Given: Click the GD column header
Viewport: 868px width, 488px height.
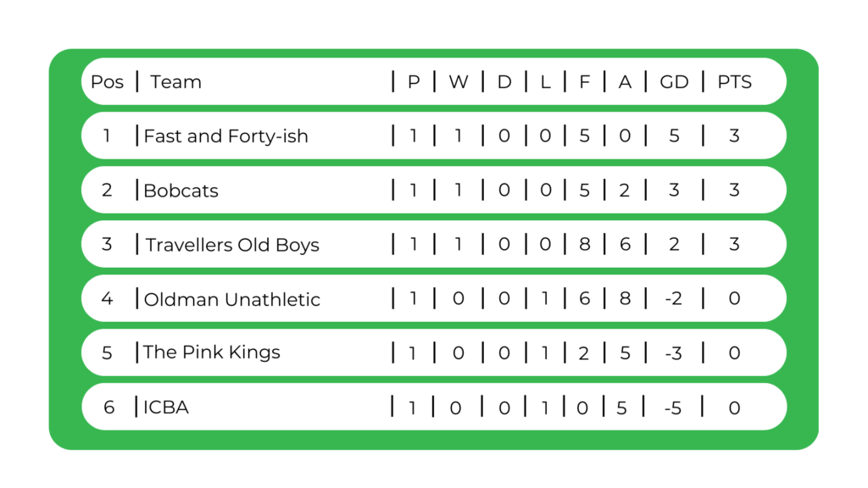Looking at the screenshot, I should (x=674, y=82).
